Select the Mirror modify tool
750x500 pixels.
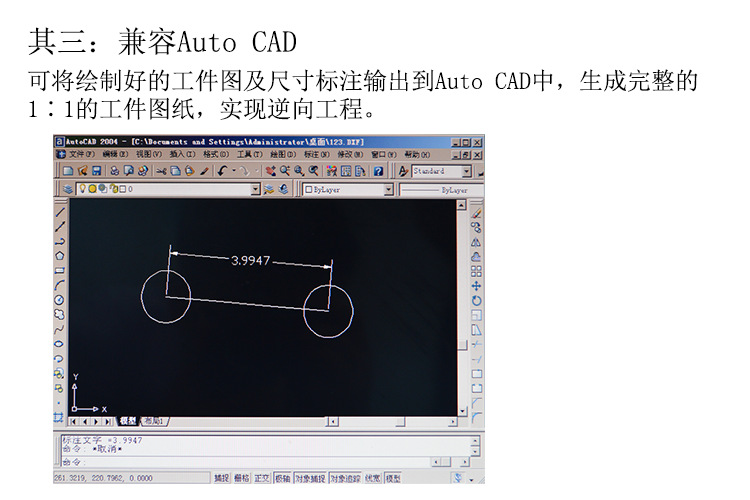pyautogui.click(x=476, y=243)
